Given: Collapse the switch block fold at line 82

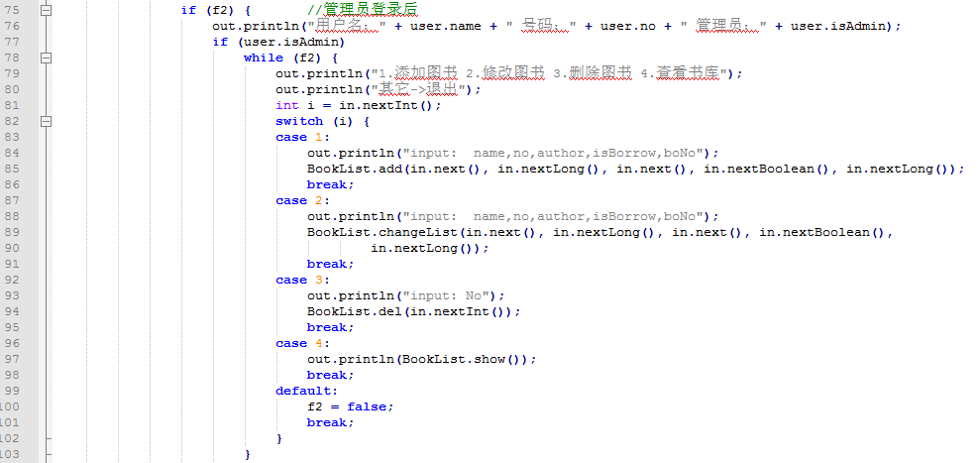Looking at the screenshot, I should pyautogui.click(x=45, y=121).
